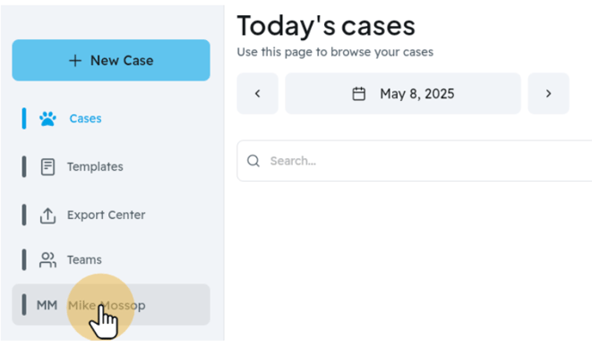Click the Templates document icon

click(47, 167)
